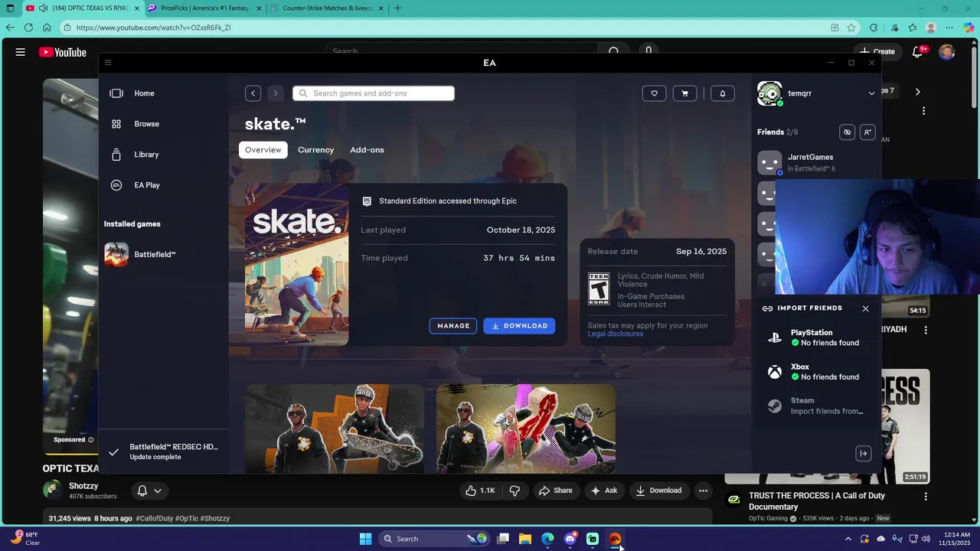This screenshot has height=551, width=980.
Task: Import friends from Xbox
Action: point(814,372)
